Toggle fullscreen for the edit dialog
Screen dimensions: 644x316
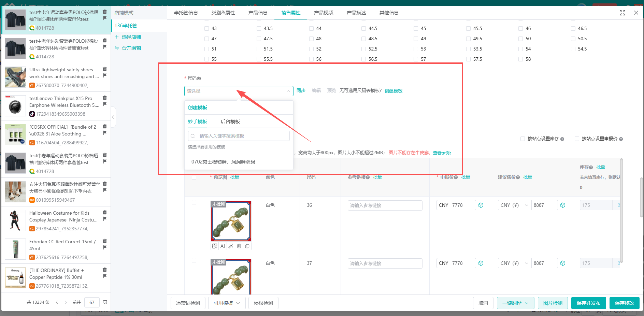622,13
